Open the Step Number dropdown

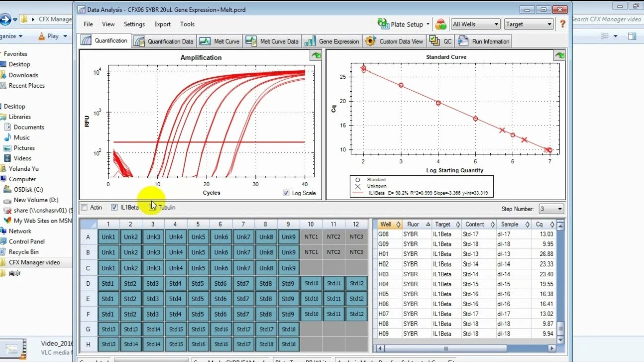[551, 209]
